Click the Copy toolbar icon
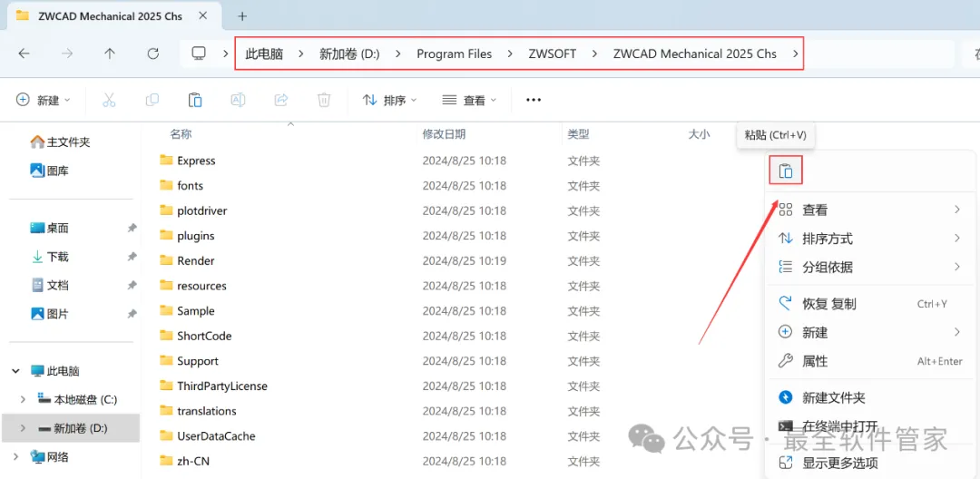 pos(152,100)
